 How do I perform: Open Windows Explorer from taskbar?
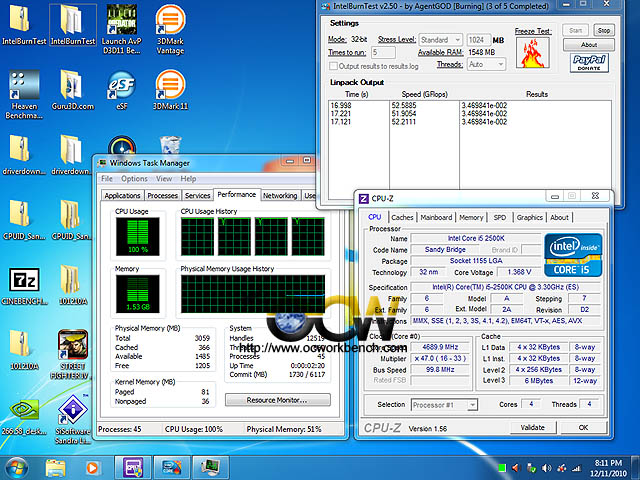pos(55,468)
